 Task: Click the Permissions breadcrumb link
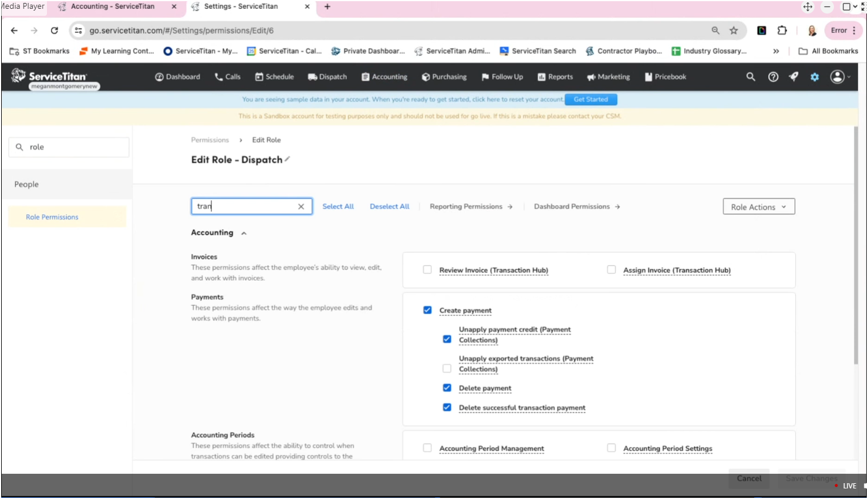pos(210,140)
